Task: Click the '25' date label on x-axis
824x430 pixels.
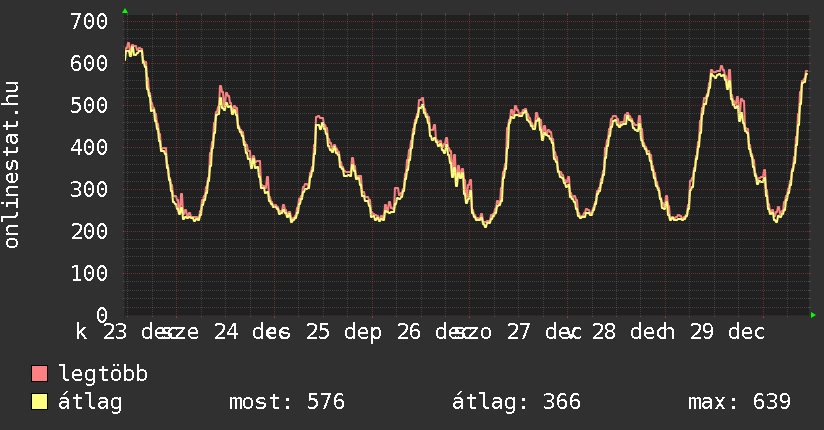Action: [x=318, y=331]
